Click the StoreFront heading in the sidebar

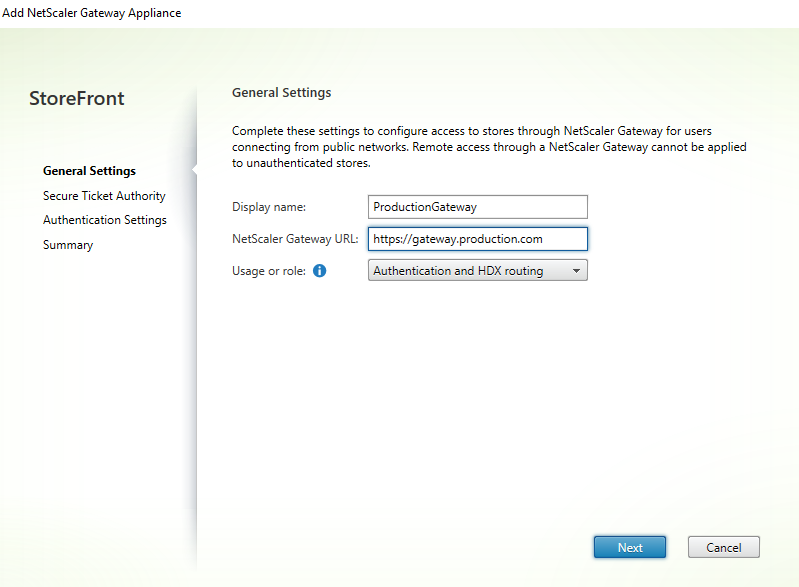[77, 98]
